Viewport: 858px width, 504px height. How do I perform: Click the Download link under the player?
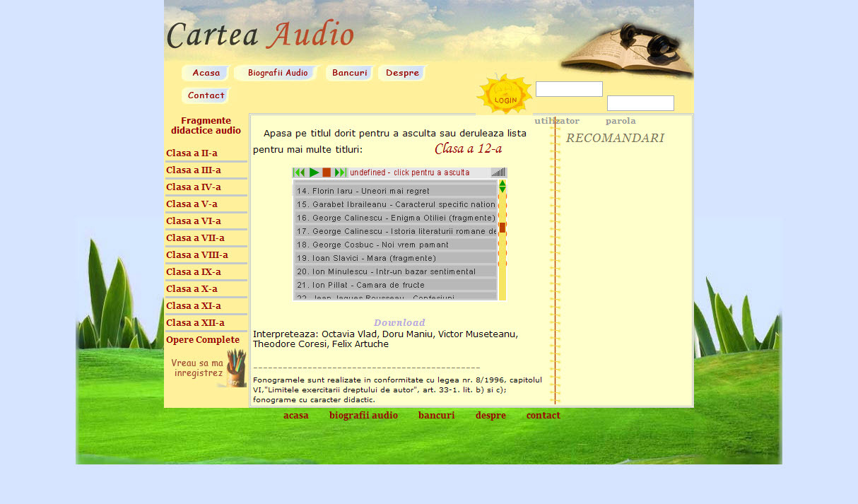click(x=399, y=323)
